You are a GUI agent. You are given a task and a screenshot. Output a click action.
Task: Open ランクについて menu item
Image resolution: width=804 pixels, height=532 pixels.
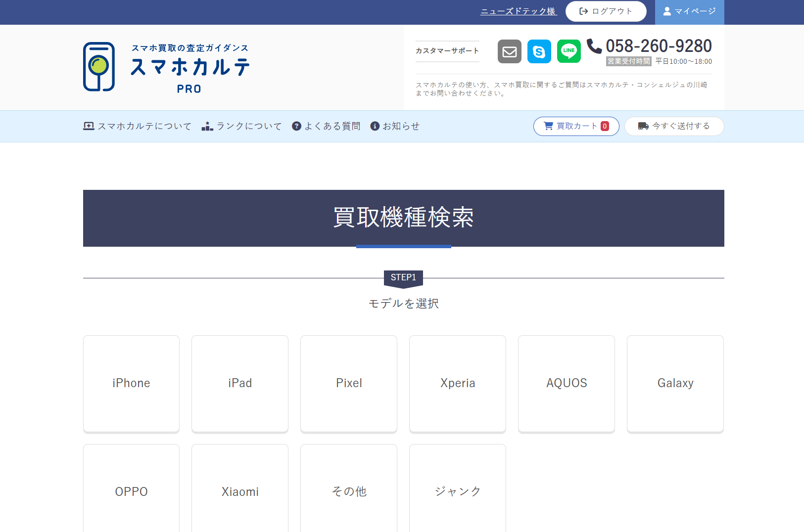click(x=242, y=126)
